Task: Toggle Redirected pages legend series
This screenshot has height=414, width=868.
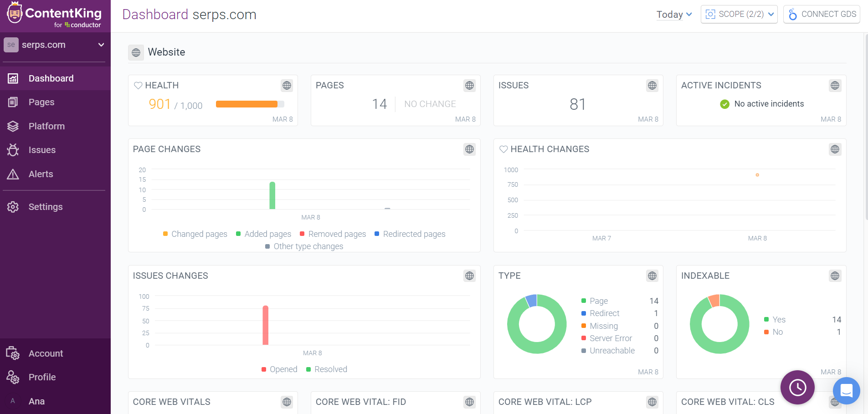Action: point(410,234)
